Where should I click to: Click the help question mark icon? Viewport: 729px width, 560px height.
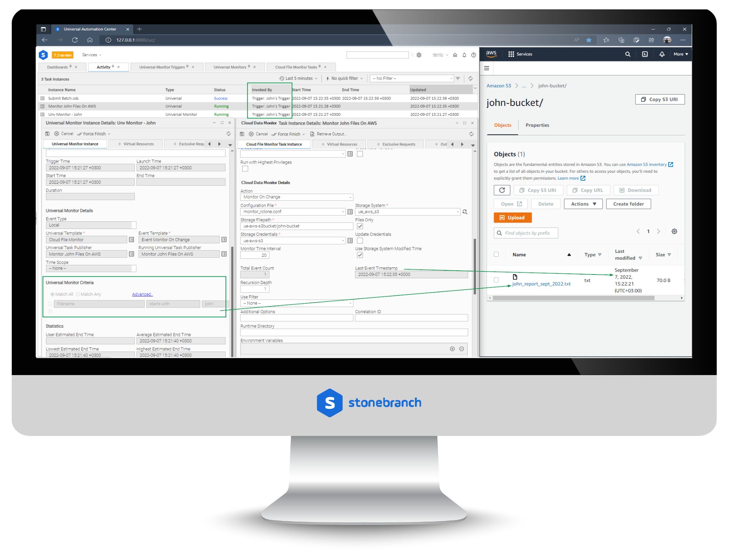tap(473, 55)
